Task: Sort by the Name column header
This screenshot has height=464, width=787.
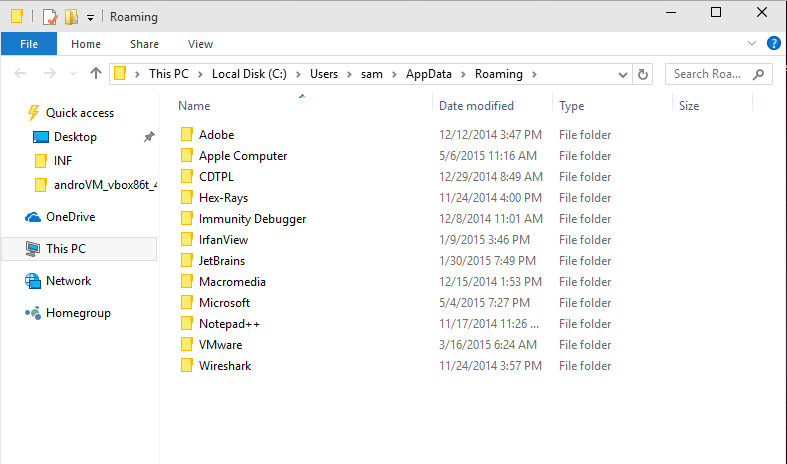Action: pyautogui.click(x=194, y=106)
